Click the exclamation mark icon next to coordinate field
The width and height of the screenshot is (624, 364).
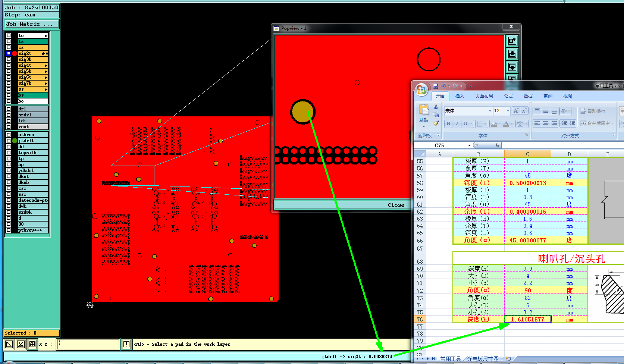tap(126, 344)
